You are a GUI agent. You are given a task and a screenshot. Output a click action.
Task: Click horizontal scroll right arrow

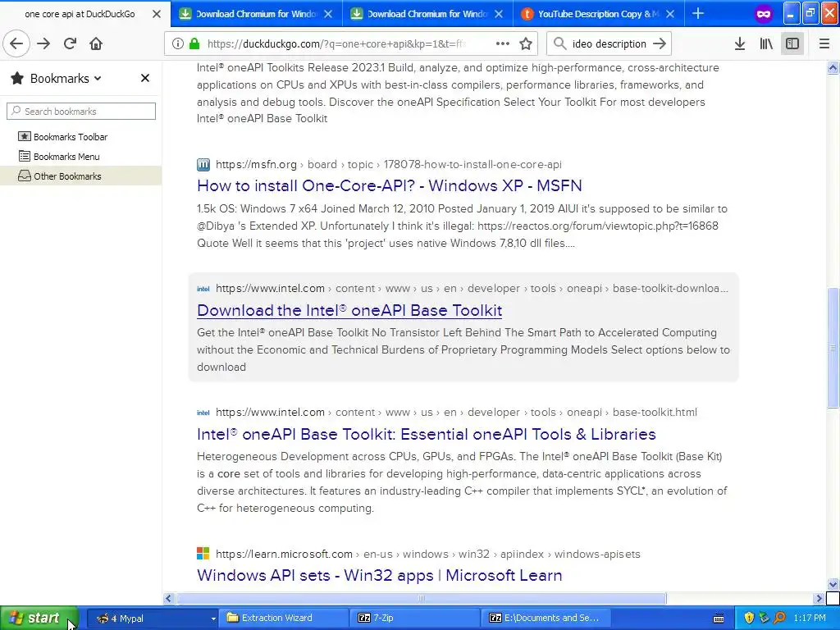click(819, 598)
